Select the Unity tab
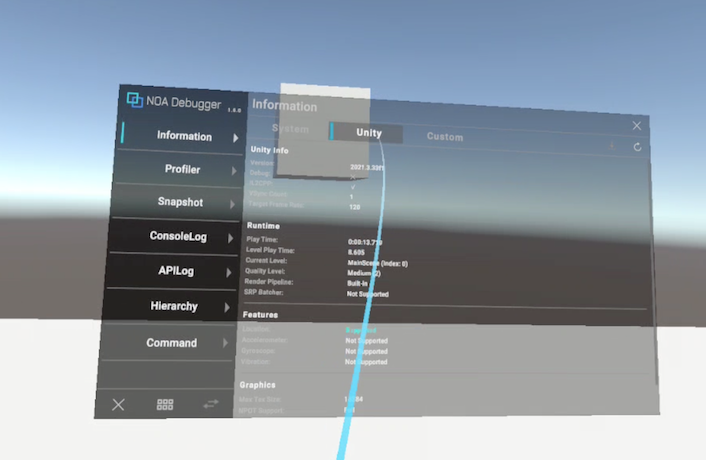Viewport: 706px width, 460px height. (x=366, y=133)
